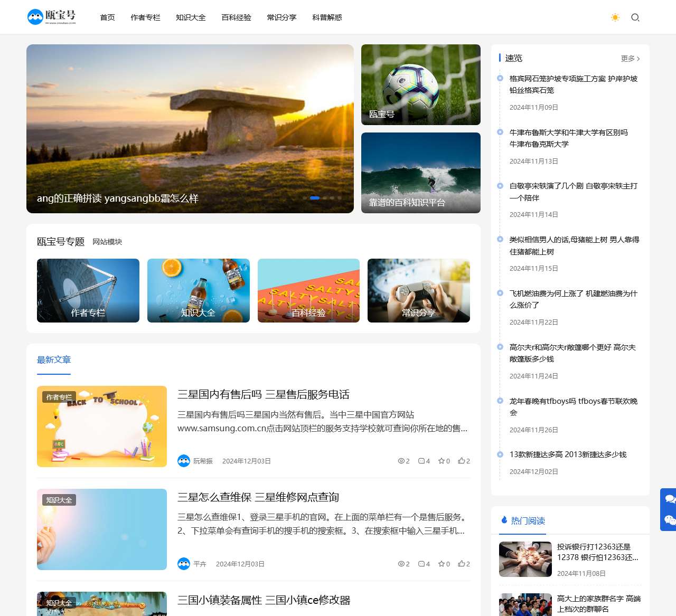
Task: Open 白敬亭宋轶演了几个剧 item
Action: coord(574,192)
